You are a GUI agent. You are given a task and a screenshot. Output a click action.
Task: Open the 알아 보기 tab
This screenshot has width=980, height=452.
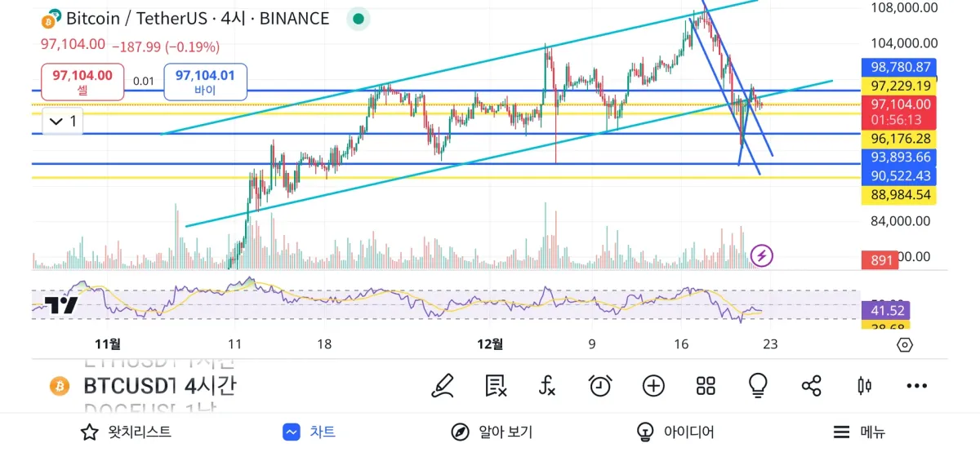492,432
